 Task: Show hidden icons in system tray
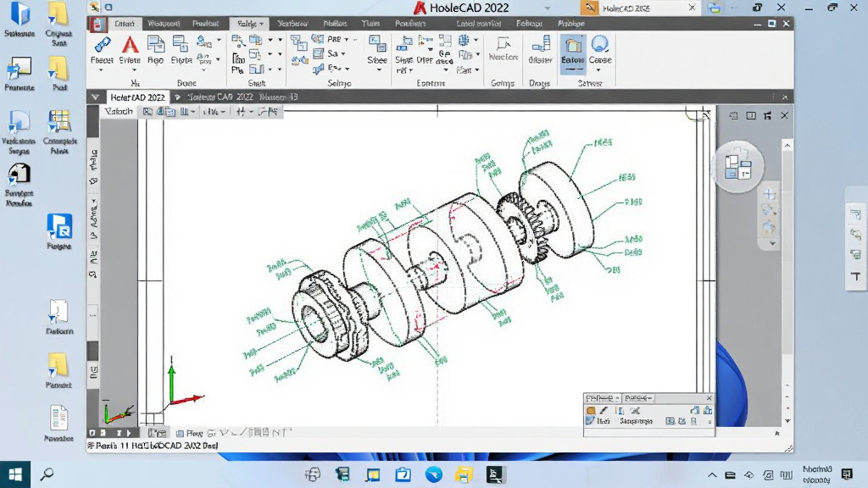pos(712,474)
